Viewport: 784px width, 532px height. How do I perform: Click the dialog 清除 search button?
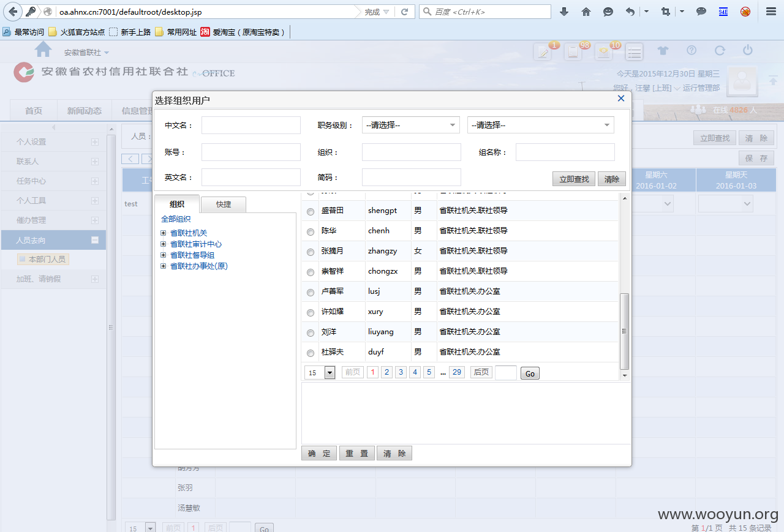pyautogui.click(x=612, y=179)
